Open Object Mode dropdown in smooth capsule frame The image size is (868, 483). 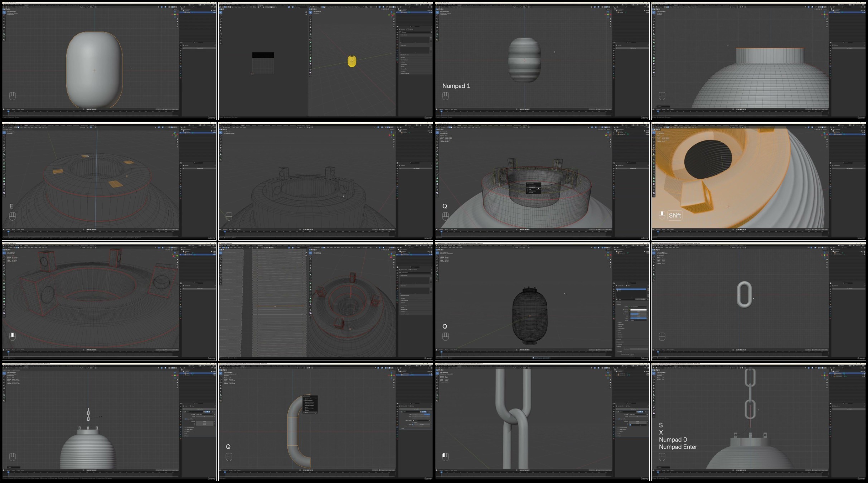(x=11, y=7)
